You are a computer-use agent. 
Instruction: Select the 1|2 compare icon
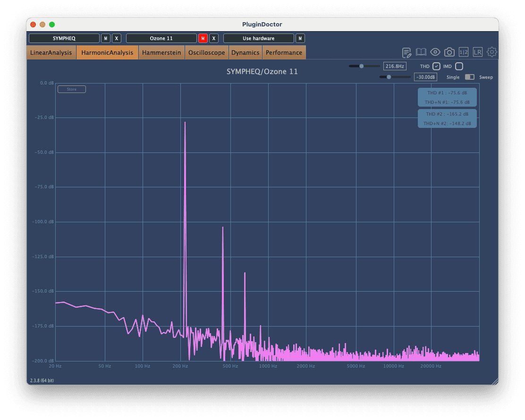tap(463, 52)
